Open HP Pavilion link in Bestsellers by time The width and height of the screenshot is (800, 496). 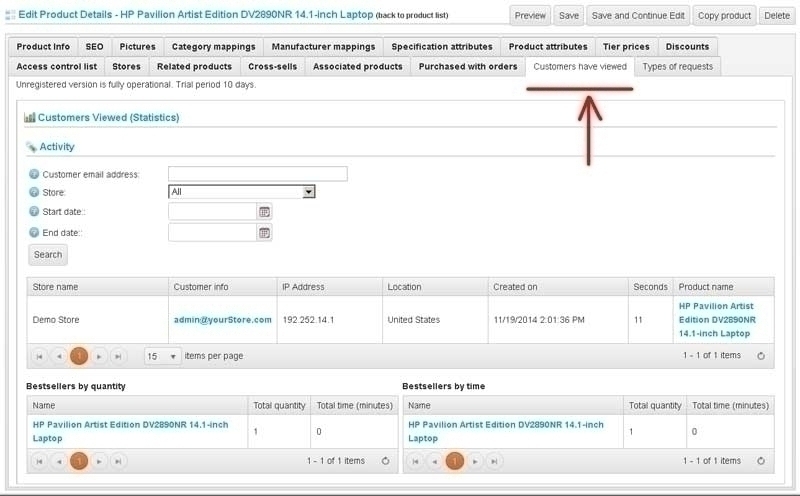point(506,431)
